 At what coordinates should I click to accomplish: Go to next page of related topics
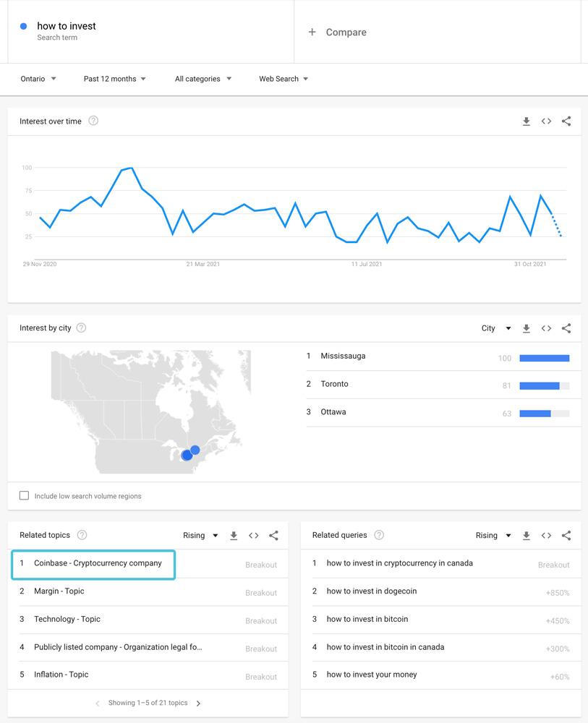pos(199,703)
